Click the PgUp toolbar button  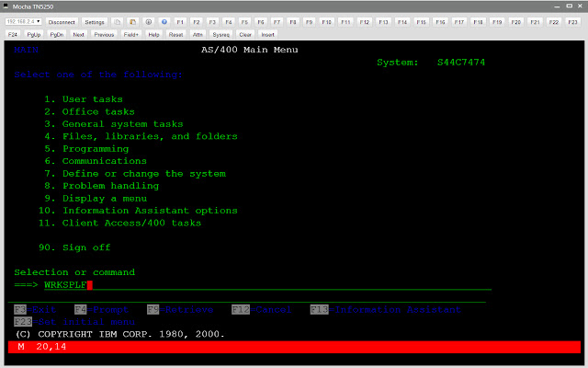point(34,34)
